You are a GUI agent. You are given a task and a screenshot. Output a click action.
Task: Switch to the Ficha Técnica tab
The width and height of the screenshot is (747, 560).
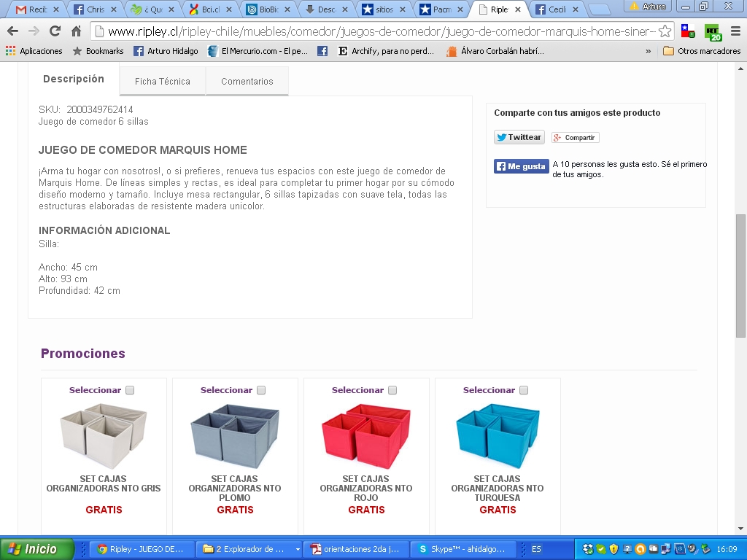[x=163, y=81]
